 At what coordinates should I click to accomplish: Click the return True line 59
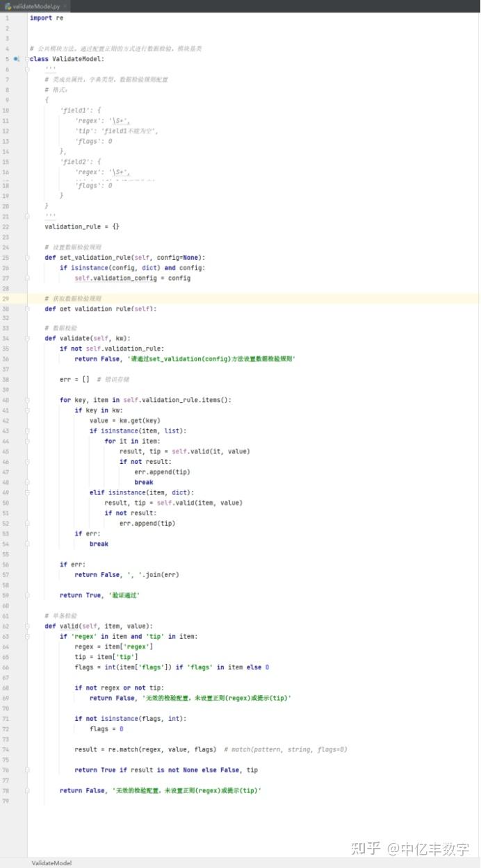[100, 595]
